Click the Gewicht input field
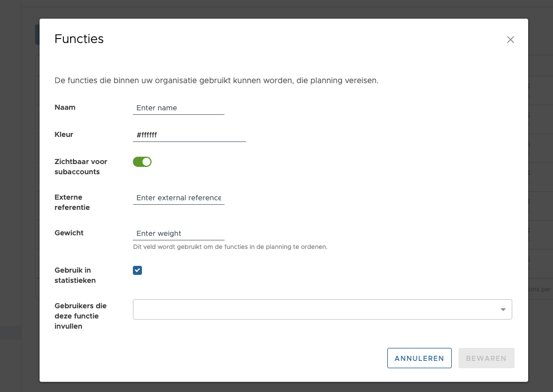This screenshot has height=392, width=553. tap(178, 234)
